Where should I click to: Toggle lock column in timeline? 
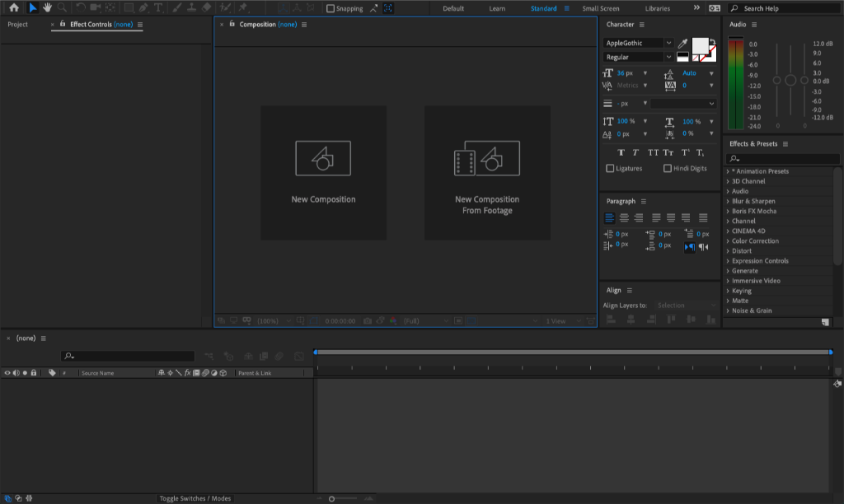click(34, 373)
